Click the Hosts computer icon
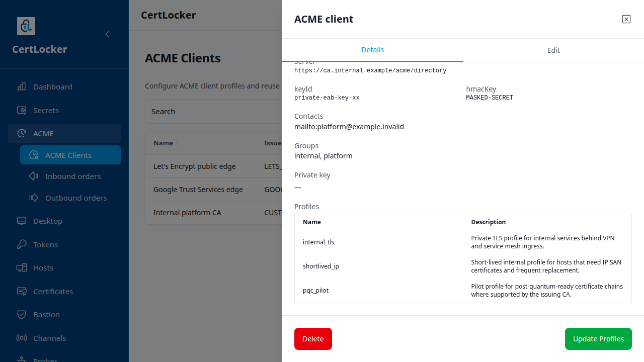The width and height of the screenshot is (644, 362). coord(22,268)
